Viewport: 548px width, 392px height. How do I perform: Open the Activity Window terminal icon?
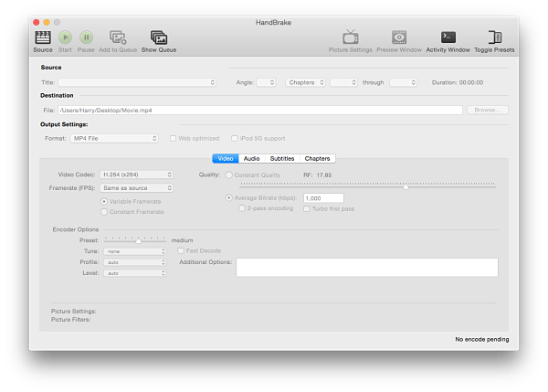point(448,37)
